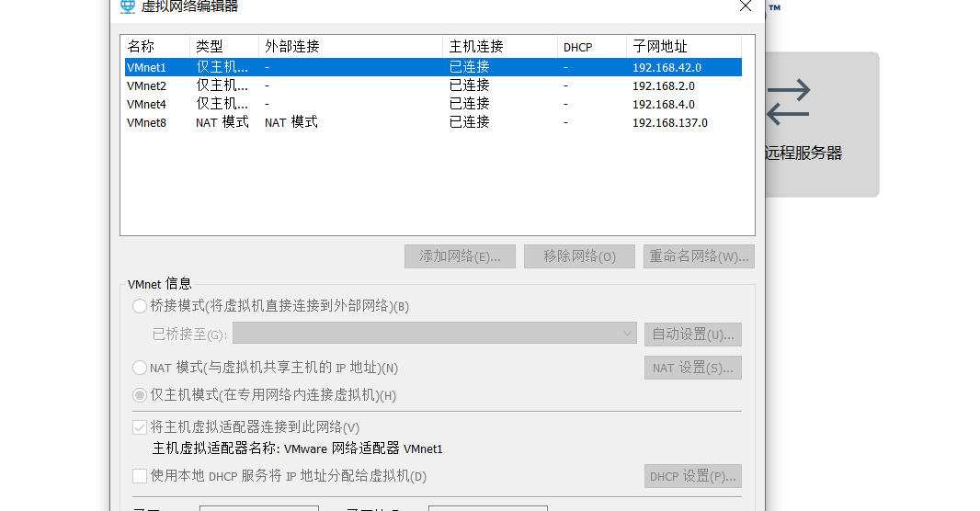
Task: Click the 重命名网络(W)... button
Action: click(699, 256)
